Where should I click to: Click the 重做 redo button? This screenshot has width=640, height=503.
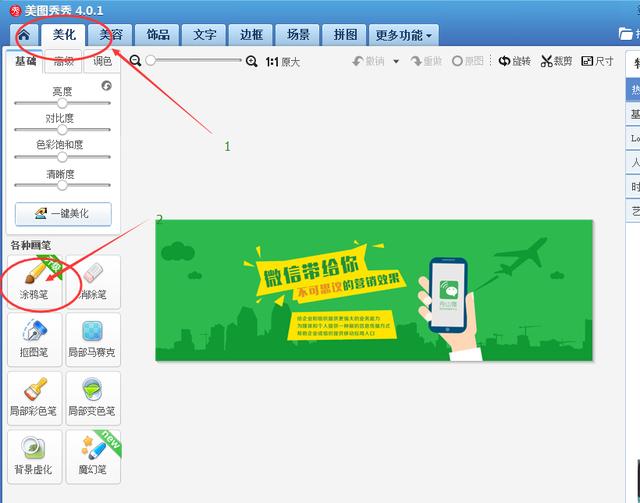[x=427, y=61]
